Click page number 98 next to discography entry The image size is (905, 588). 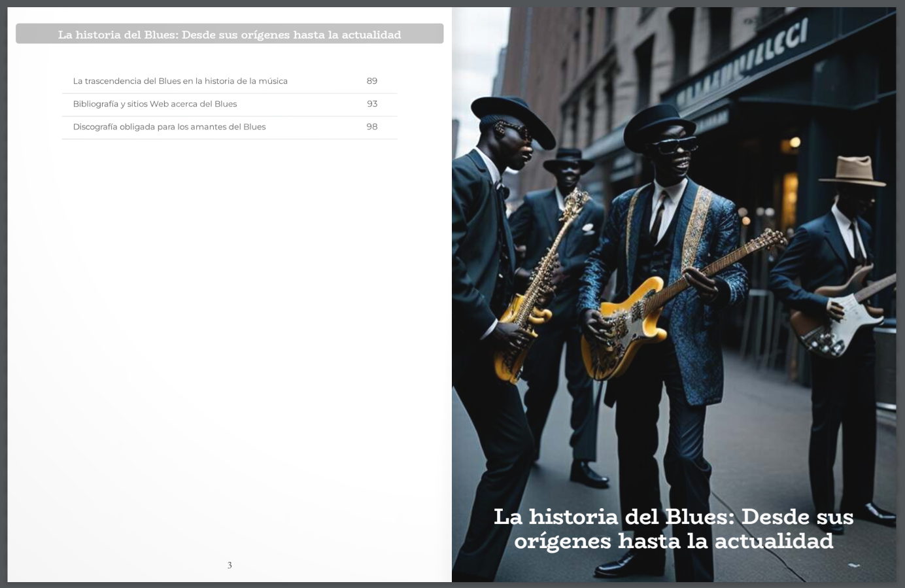tap(372, 127)
